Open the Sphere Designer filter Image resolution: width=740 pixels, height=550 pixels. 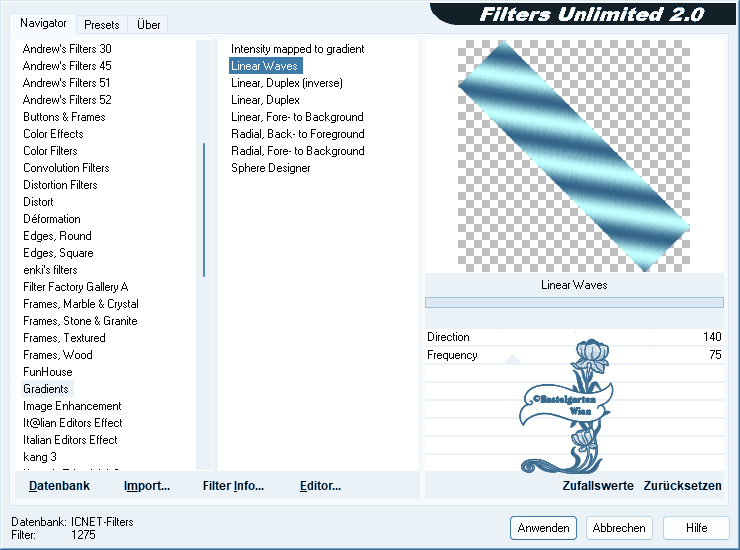pyautogui.click(x=270, y=168)
